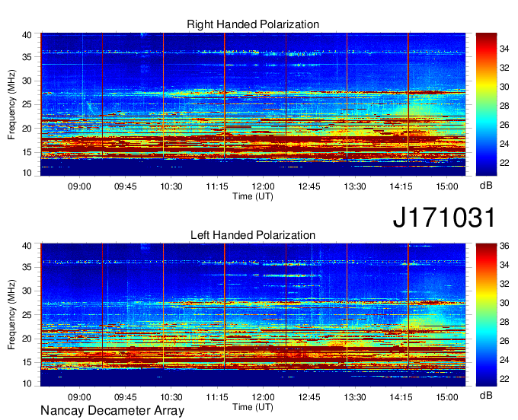The height and width of the screenshot is (420, 518).
Task: Click the 'Left Handed Polarization' title
Action: tap(253, 235)
